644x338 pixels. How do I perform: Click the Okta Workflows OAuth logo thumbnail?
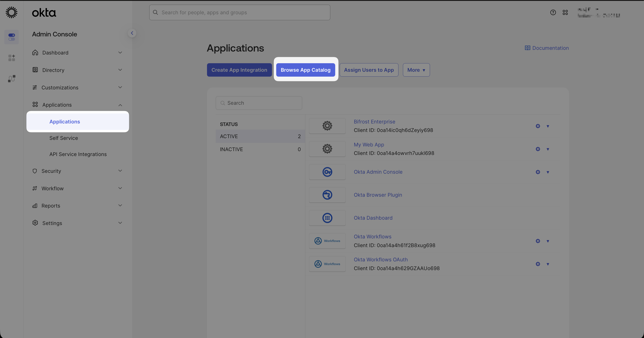point(327,264)
